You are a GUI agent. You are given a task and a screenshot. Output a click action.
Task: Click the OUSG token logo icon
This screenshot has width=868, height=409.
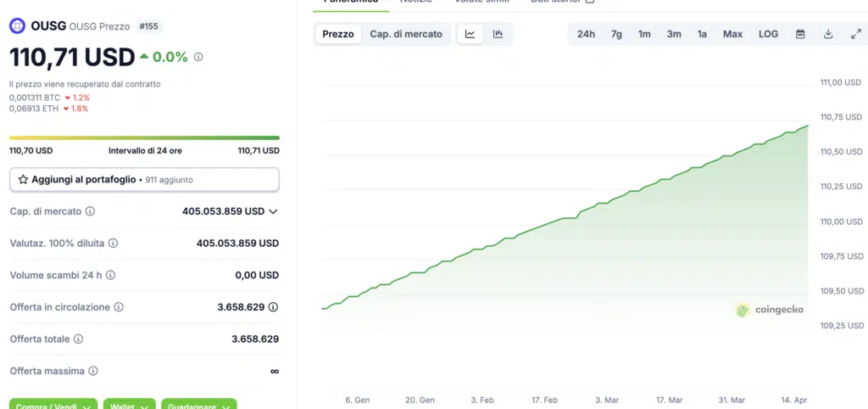click(x=18, y=26)
